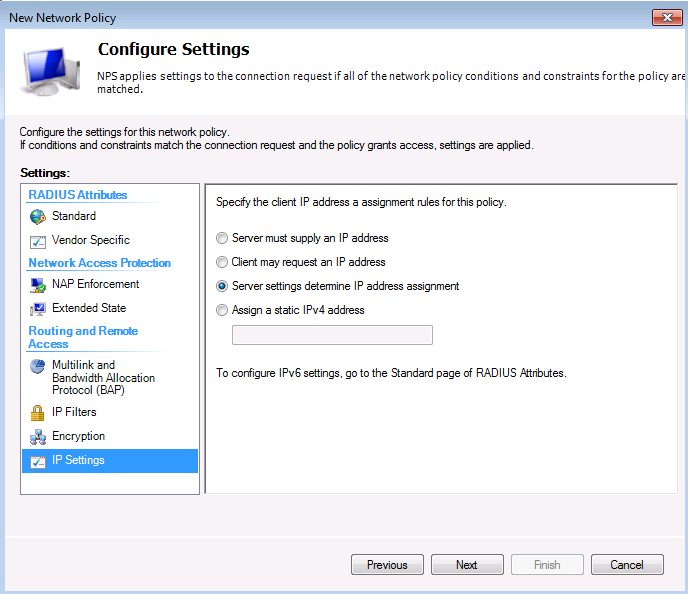Image resolution: width=688 pixels, height=594 pixels.
Task: Cancel the New Network Policy wizard
Action: pyautogui.click(x=627, y=565)
